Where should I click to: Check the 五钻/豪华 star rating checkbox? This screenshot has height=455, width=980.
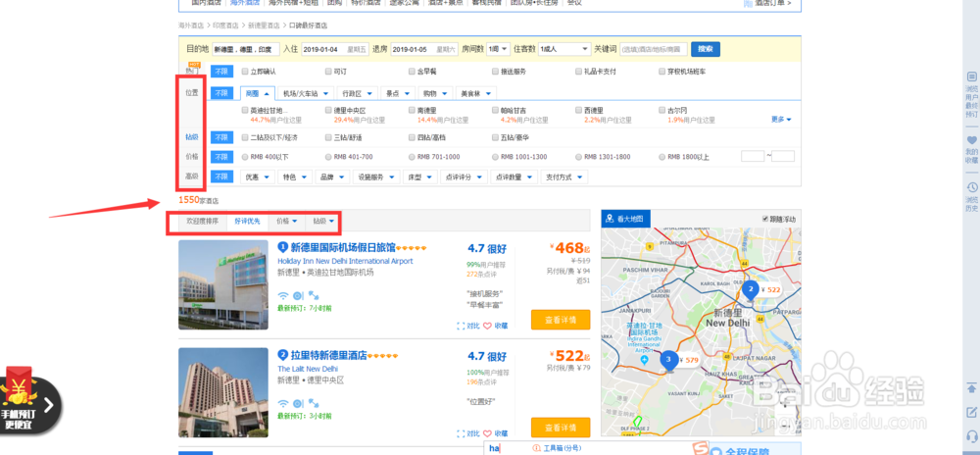(x=496, y=137)
